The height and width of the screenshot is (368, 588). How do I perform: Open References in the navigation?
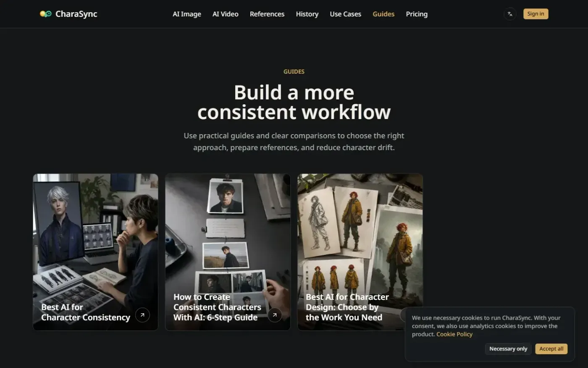click(267, 14)
